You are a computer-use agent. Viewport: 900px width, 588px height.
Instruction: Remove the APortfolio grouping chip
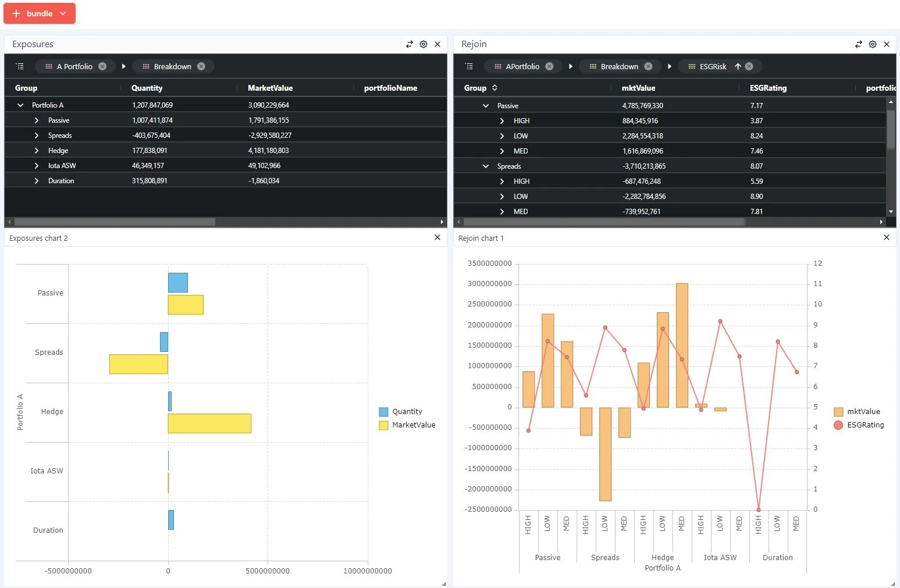pyautogui.click(x=549, y=66)
